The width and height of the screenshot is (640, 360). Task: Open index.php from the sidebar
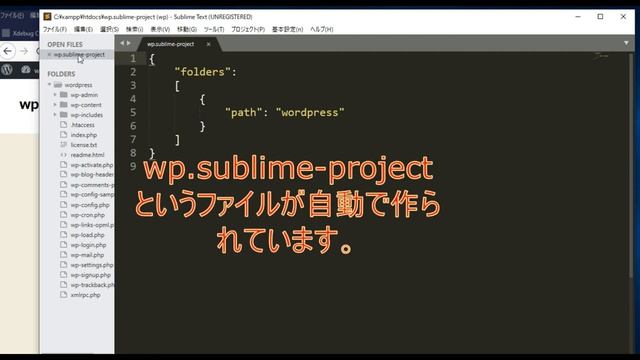pos(84,135)
